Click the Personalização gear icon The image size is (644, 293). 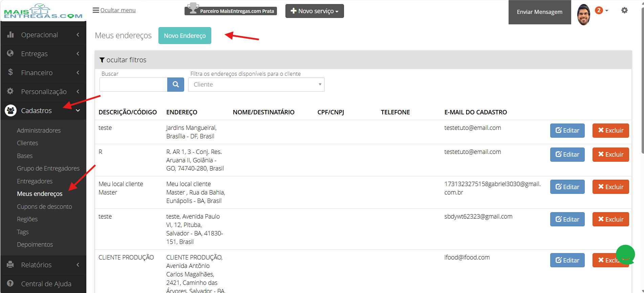tap(10, 91)
